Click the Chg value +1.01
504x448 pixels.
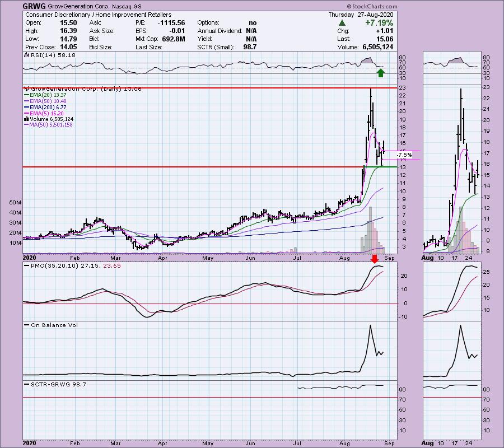coord(384,31)
